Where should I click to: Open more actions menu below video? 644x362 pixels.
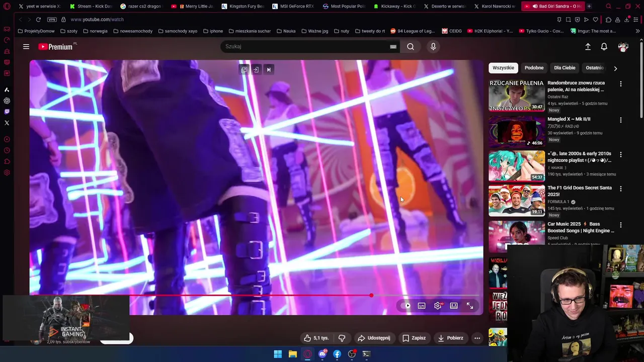click(477, 338)
